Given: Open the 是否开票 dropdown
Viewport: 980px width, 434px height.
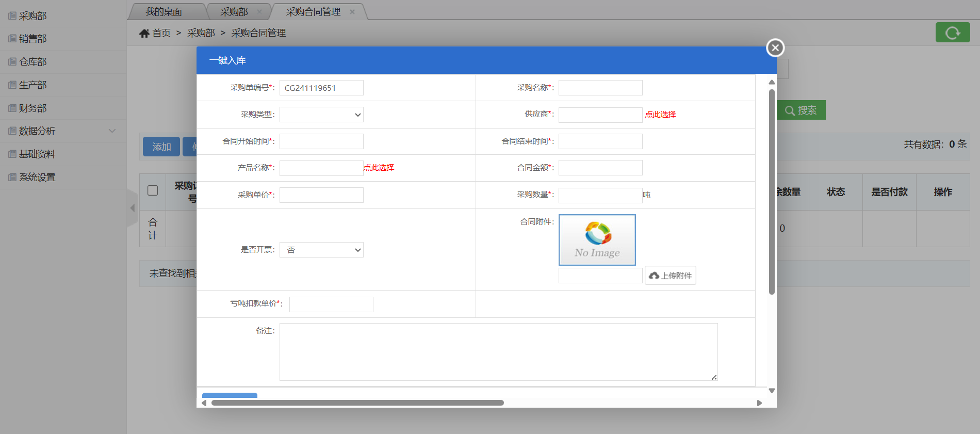Looking at the screenshot, I should click(321, 250).
